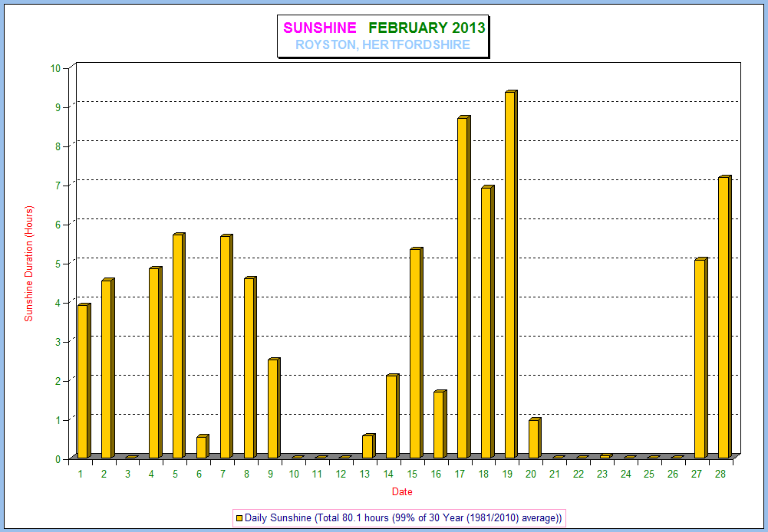This screenshot has width=768, height=532.
Task: Select the bar for date 15
Action: pyautogui.click(x=417, y=353)
